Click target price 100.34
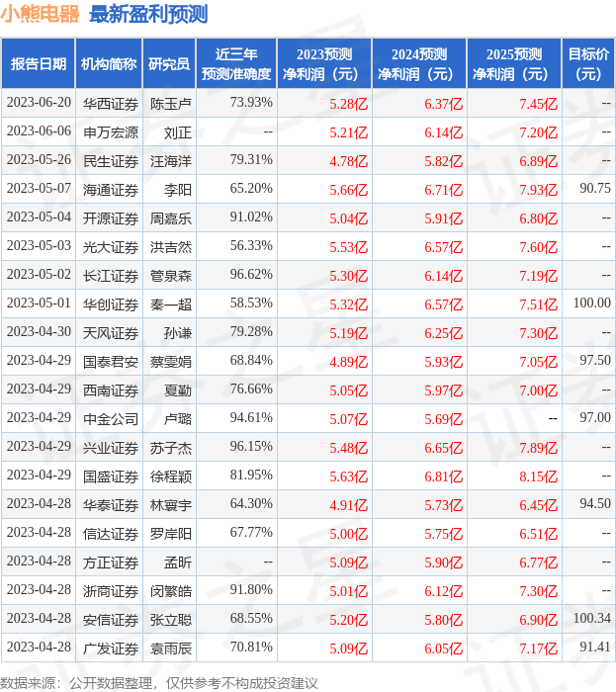The image size is (616, 692). (591, 619)
